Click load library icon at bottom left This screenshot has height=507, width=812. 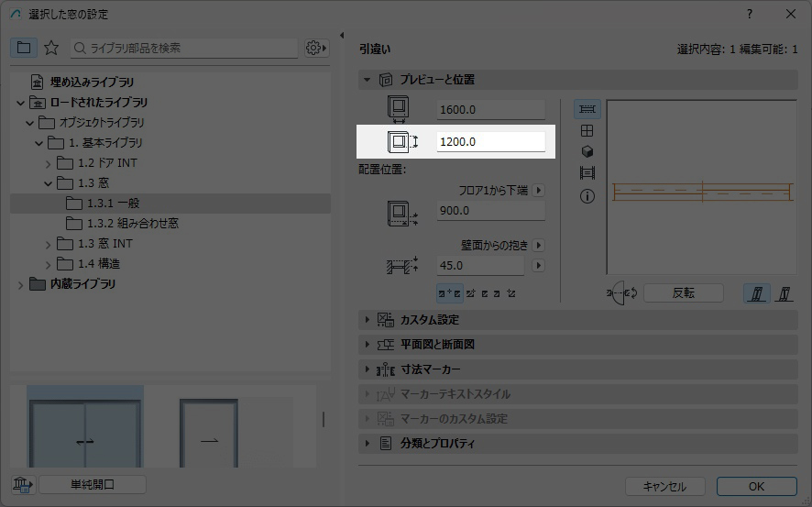click(x=23, y=485)
